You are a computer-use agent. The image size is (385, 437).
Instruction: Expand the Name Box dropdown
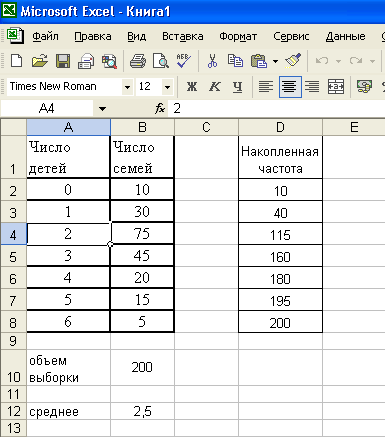pyautogui.click(x=102, y=109)
